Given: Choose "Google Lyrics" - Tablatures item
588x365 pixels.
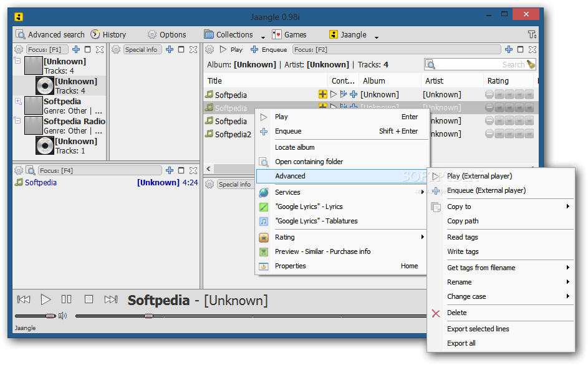Looking at the screenshot, I should coord(341,221).
